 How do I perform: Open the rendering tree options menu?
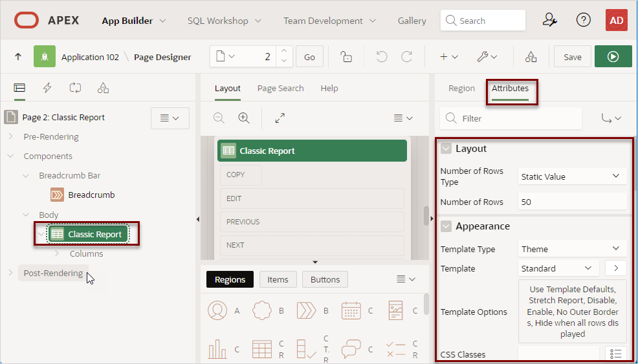pos(170,118)
